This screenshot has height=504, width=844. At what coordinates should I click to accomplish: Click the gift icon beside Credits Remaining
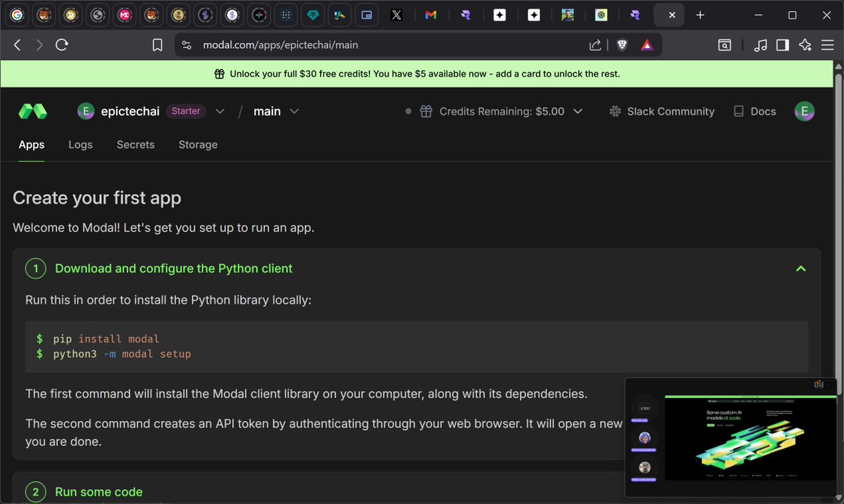[426, 111]
